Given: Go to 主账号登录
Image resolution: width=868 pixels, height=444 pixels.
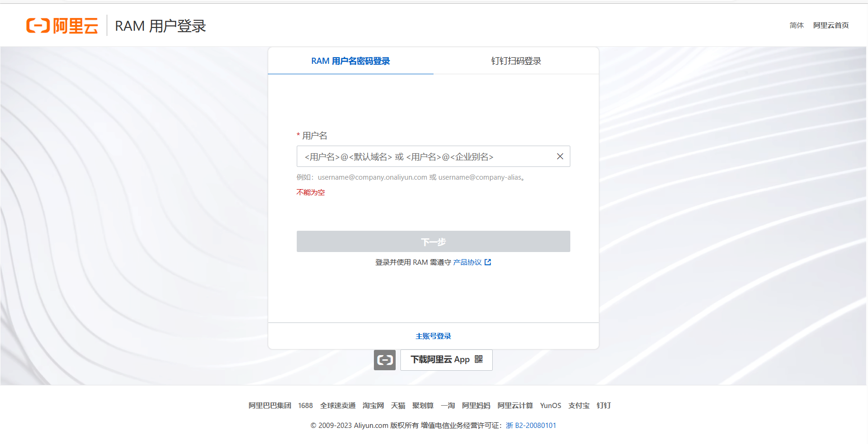Looking at the screenshot, I should 434,336.
